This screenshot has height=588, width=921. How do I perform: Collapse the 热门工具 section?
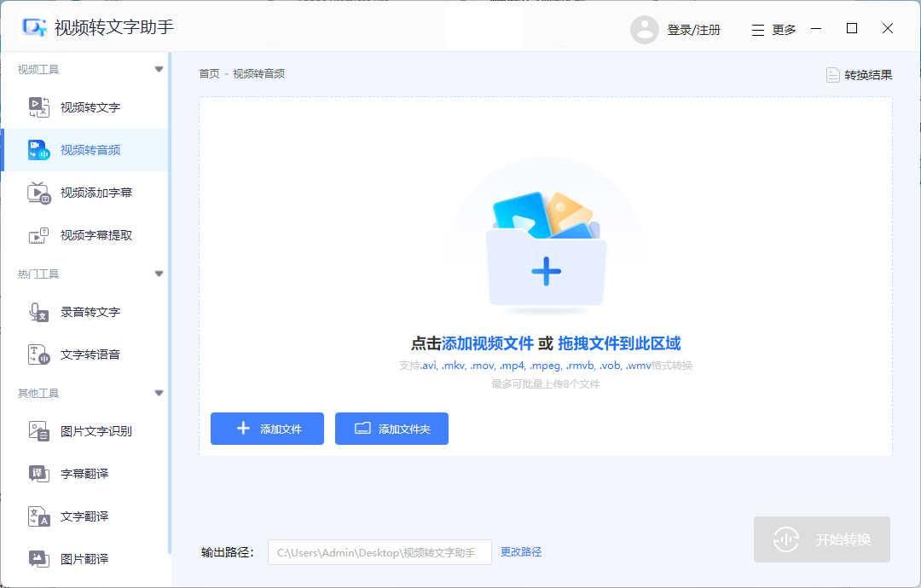(x=159, y=274)
